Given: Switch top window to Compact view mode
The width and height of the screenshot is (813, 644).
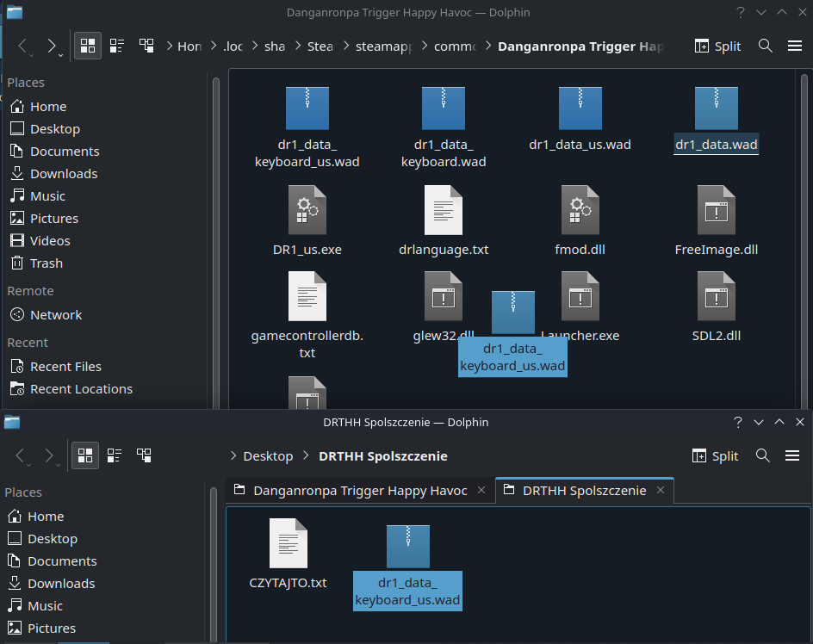Looking at the screenshot, I should [x=116, y=46].
